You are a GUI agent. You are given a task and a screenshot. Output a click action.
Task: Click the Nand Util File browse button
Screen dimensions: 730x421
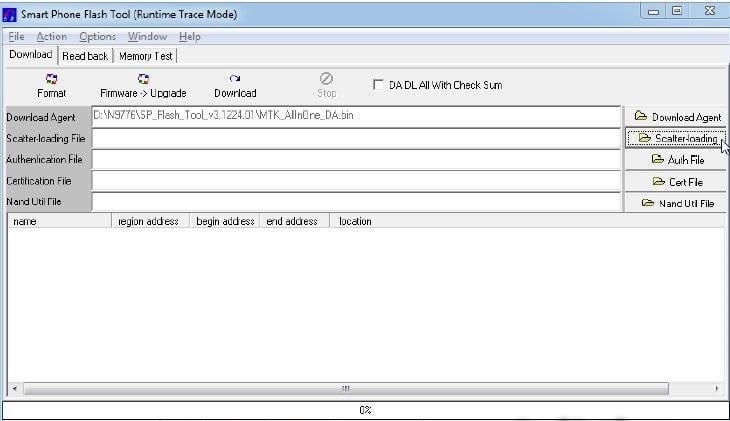[676, 203]
